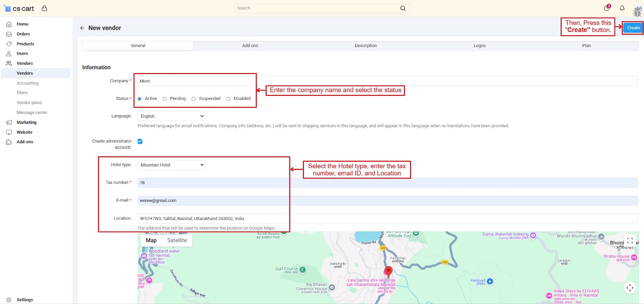Open Vendor plans in sidebar
Image resolution: width=644 pixels, height=304 pixels.
pos(29,103)
